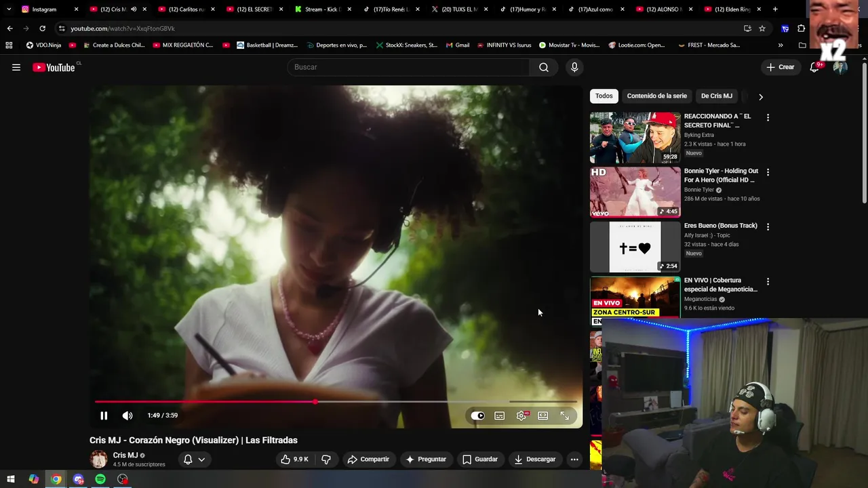Open a new browser tab

click(x=775, y=9)
